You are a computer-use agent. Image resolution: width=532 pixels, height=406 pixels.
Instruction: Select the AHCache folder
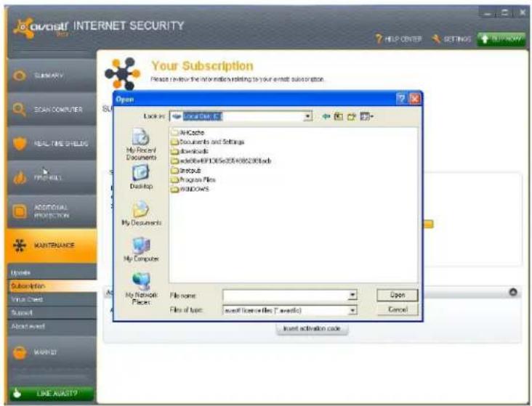coord(188,132)
